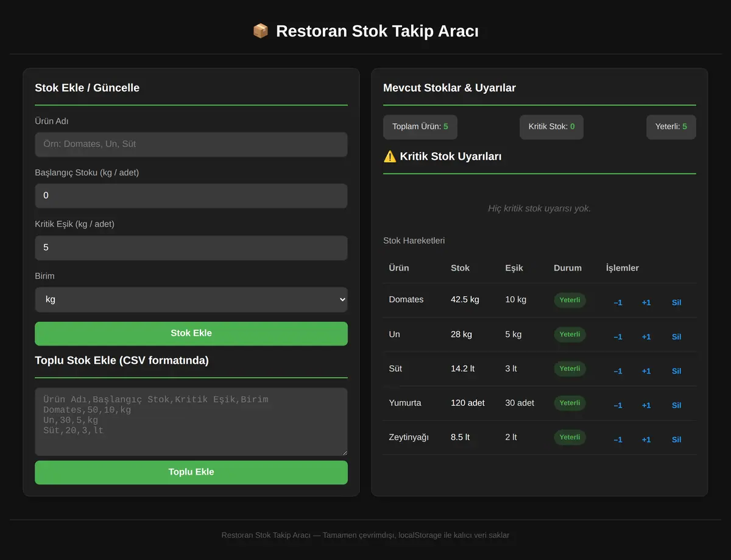This screenshot has height=560, width=731.
Task: Add one to Un stock
Action: point(646,336)
